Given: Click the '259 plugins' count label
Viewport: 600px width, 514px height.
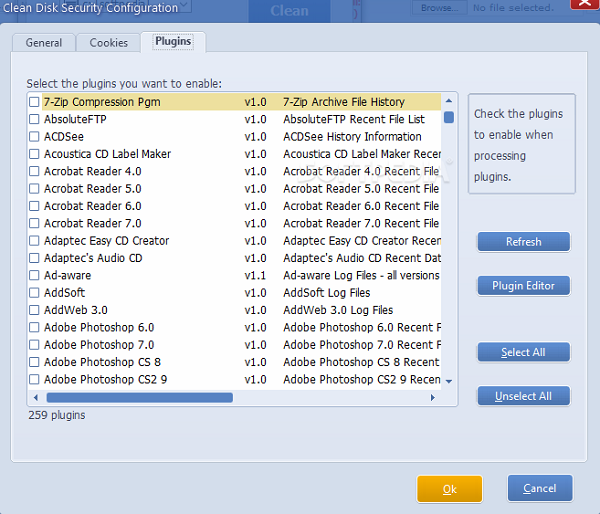Looking at the screenshot, I should (x=57, y=415).
